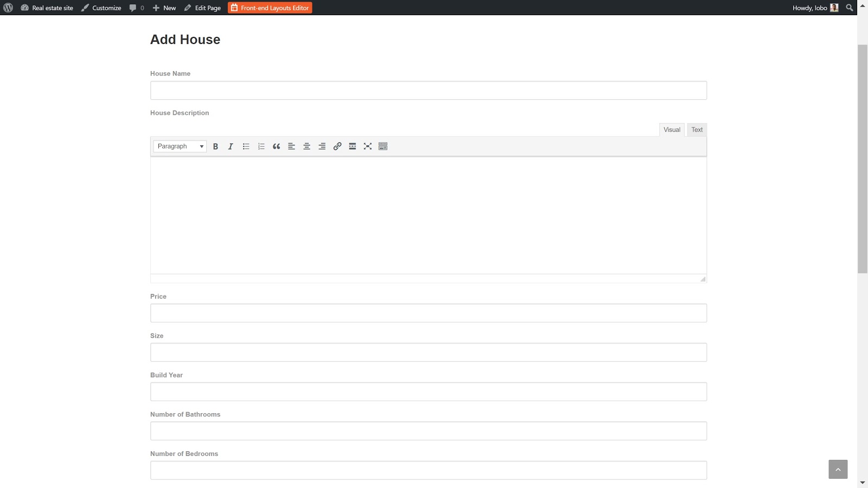Toggle the editor toolbar kitchen sink
Screen dimensions: 868x488
click(x=383, y=146)
